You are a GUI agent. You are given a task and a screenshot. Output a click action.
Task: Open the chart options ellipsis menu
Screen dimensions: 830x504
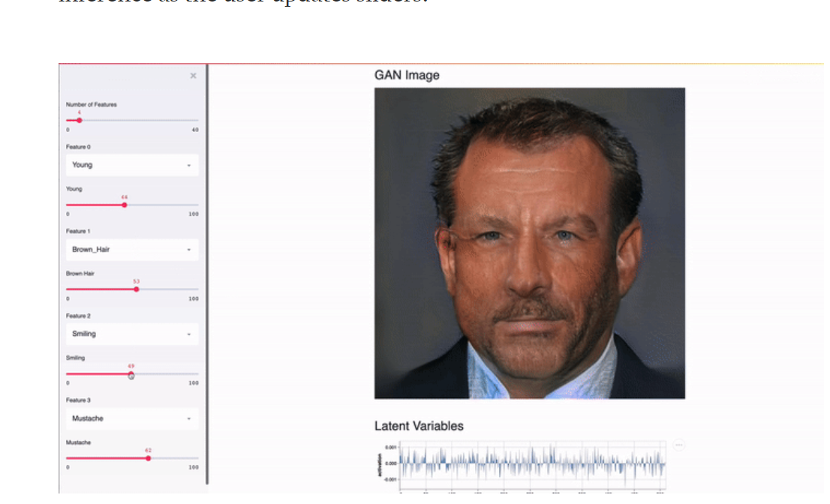pos(678,445)
